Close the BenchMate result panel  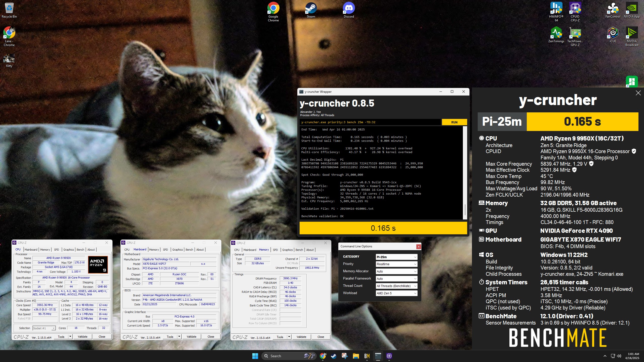[x=638, y=93]
